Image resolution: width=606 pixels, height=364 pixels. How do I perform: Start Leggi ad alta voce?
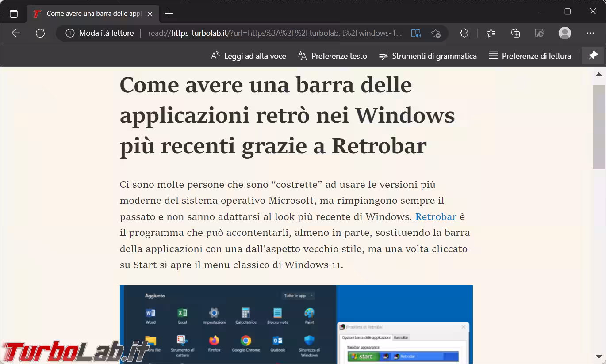point(249,56)
